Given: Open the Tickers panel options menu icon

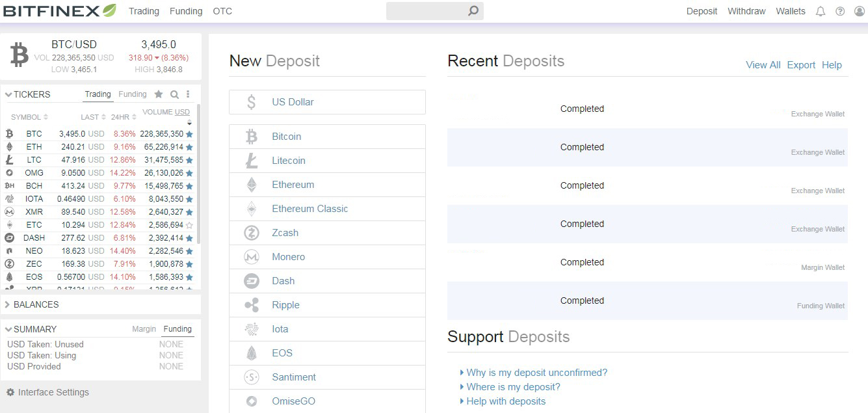Looking at the screenshot, I should 187,94.
